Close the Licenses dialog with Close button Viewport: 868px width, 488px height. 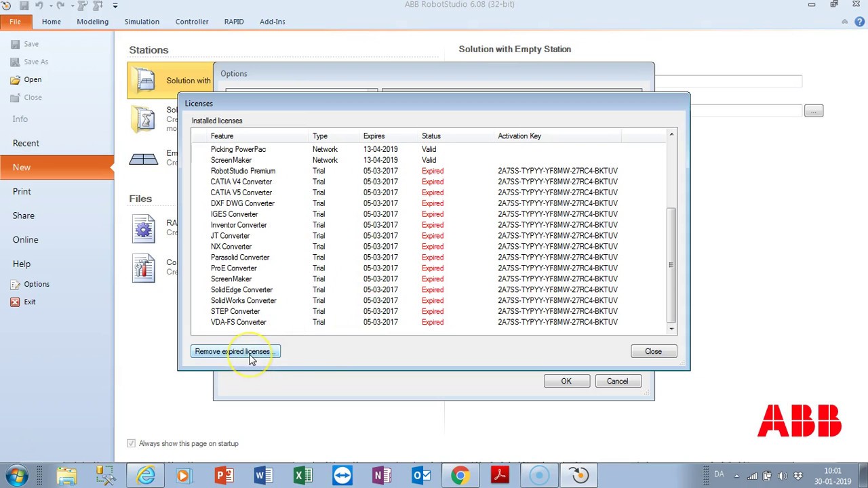(x=653, y=351)
